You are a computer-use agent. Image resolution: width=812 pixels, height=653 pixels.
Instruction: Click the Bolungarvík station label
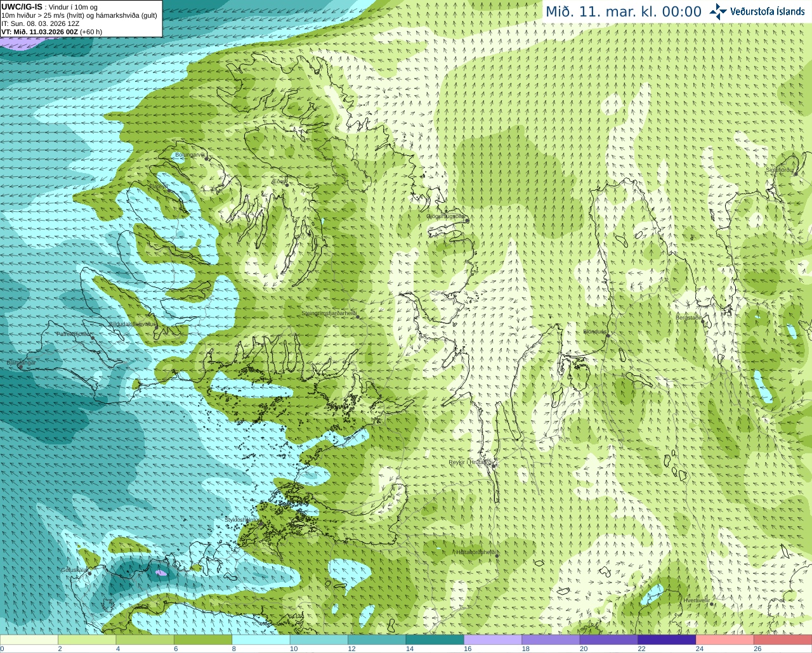click(190, 155)
